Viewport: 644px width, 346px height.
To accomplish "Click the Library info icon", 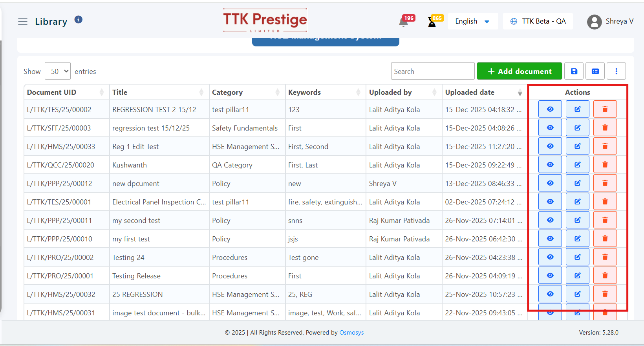I will point(79,20).
